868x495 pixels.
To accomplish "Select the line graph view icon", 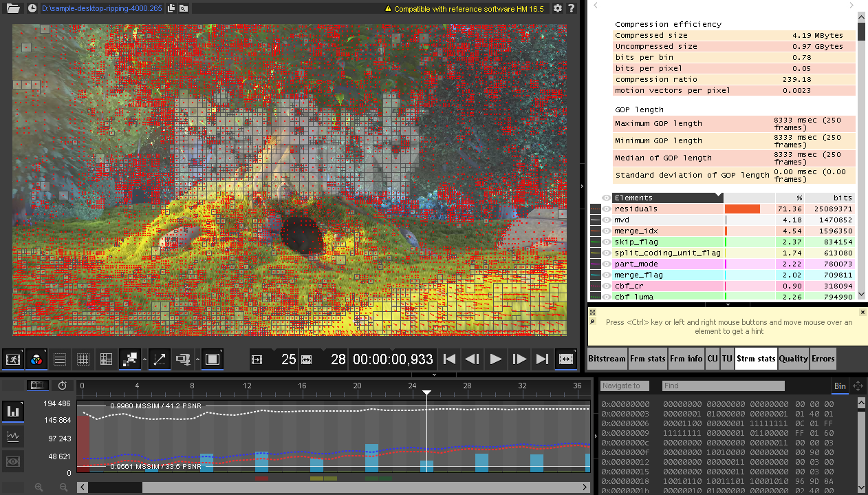I will tap(13, 436).
